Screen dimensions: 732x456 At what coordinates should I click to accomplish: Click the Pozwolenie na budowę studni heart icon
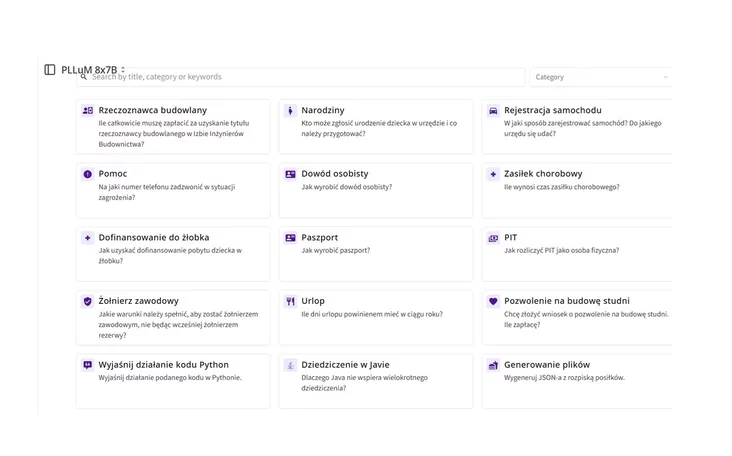pos(493,301)
